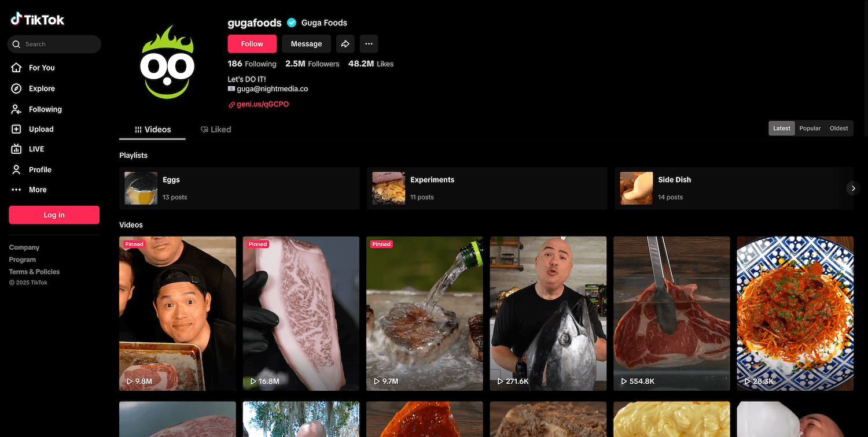Open the Following sidebar icon
Viewport: 868px width, 437px height.
coord(16,109)
